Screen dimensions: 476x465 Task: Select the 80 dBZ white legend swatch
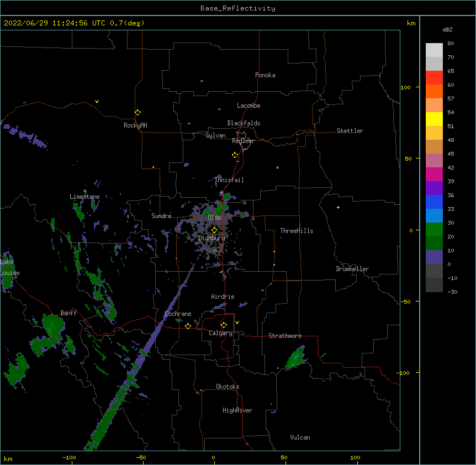pyautogui.click(x=434, y=50)
